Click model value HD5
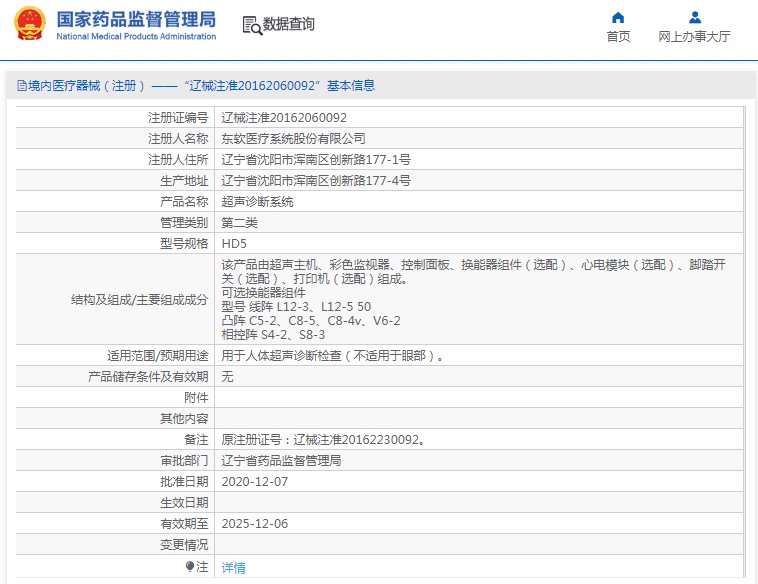This screenshot has height=584, width=758. (234, 244)
